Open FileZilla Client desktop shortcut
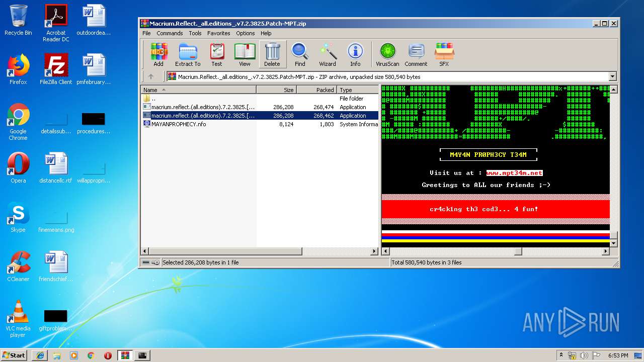 tap(56, 69)
